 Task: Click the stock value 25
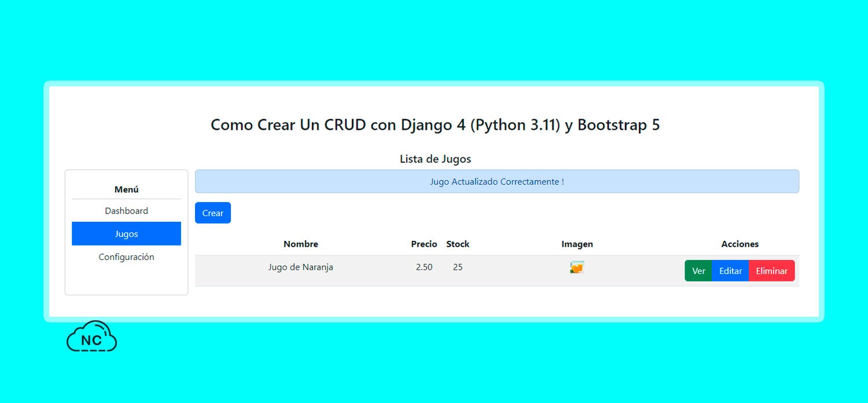click(458, 268)
